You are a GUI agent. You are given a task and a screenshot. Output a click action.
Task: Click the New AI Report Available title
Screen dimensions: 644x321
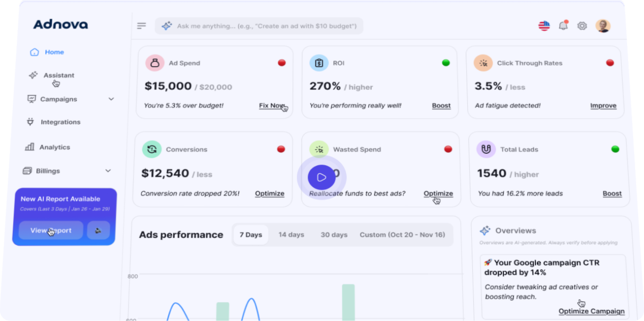click(x=60, y=199)
